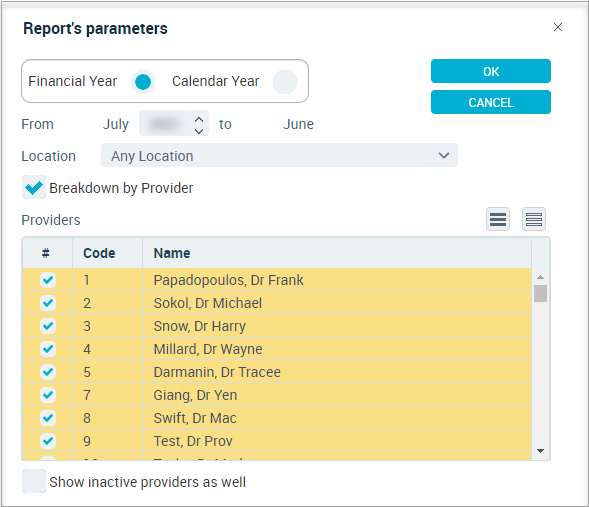Enable Show inactive providers as well

click(34, 481)
